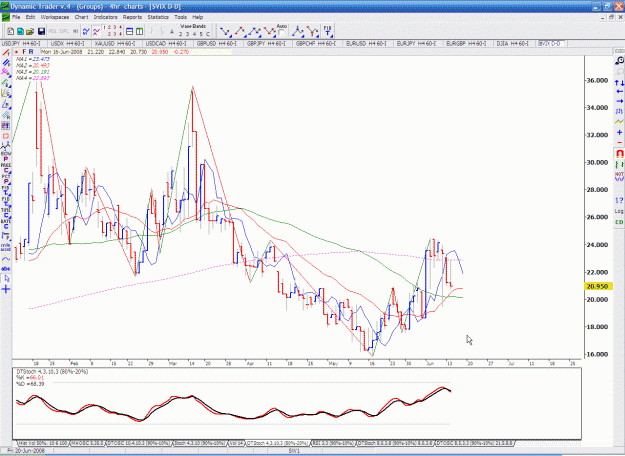The image size is (625, 456).
Task: Switch to the XAUUSD H4 60-I tab
Action: tap(115, 43)
